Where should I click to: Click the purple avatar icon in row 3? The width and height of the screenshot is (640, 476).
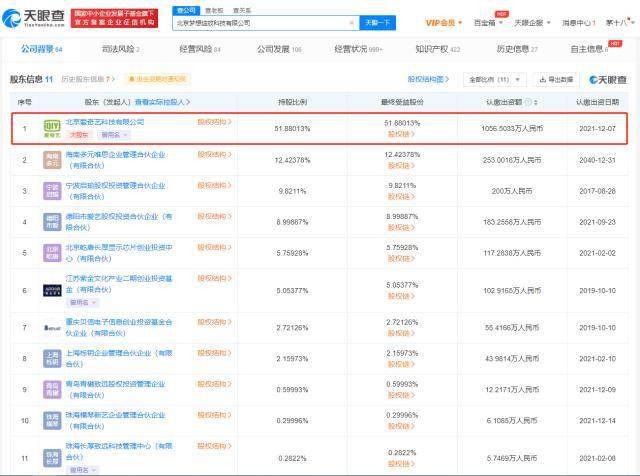tap(52, 191)
